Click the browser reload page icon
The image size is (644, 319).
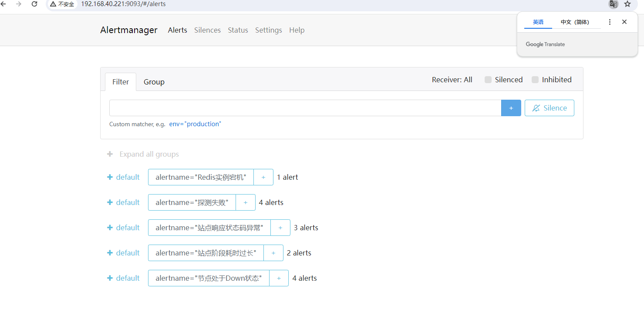click(34, 4)
